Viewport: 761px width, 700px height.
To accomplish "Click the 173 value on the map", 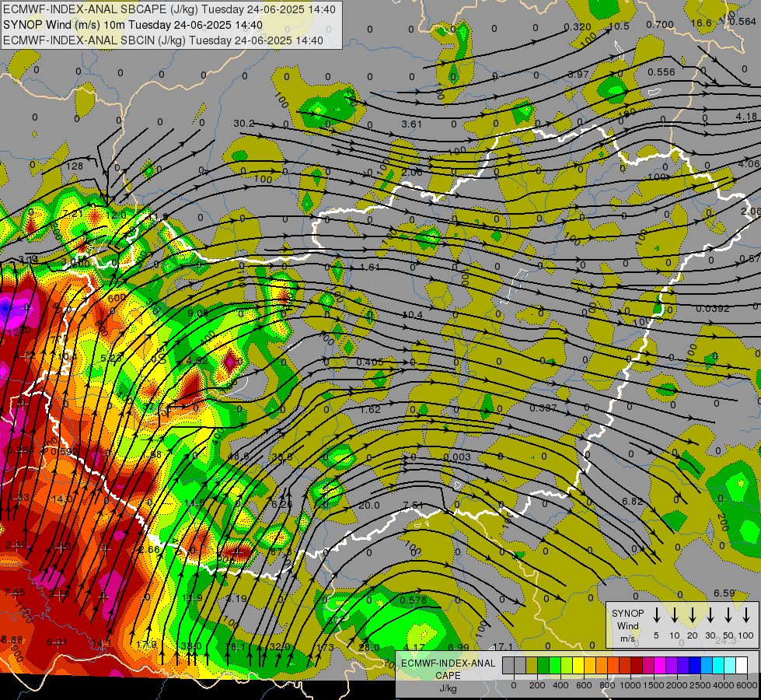I will 325,647.
